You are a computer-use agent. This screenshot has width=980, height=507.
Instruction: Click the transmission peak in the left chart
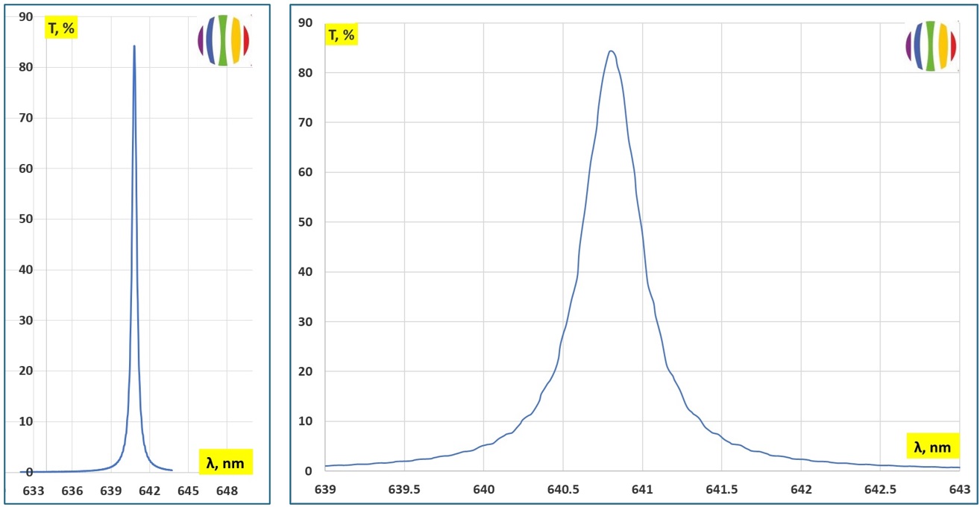134,46
